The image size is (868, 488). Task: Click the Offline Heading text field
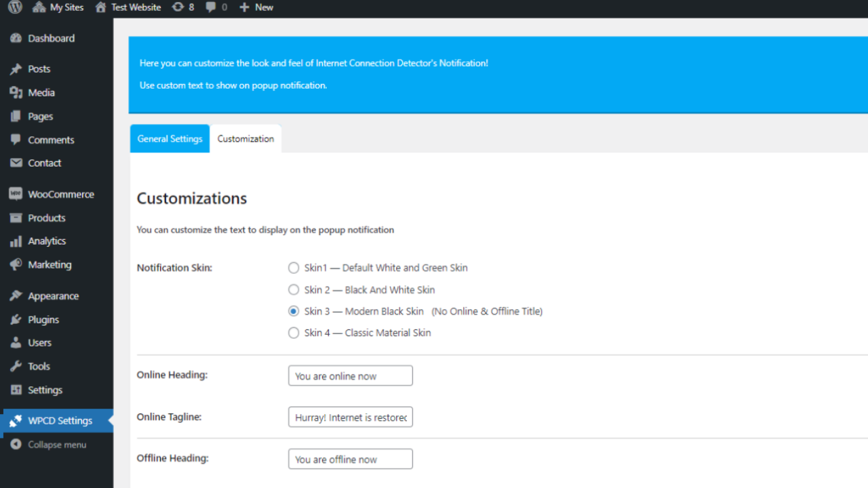point(351,459)
